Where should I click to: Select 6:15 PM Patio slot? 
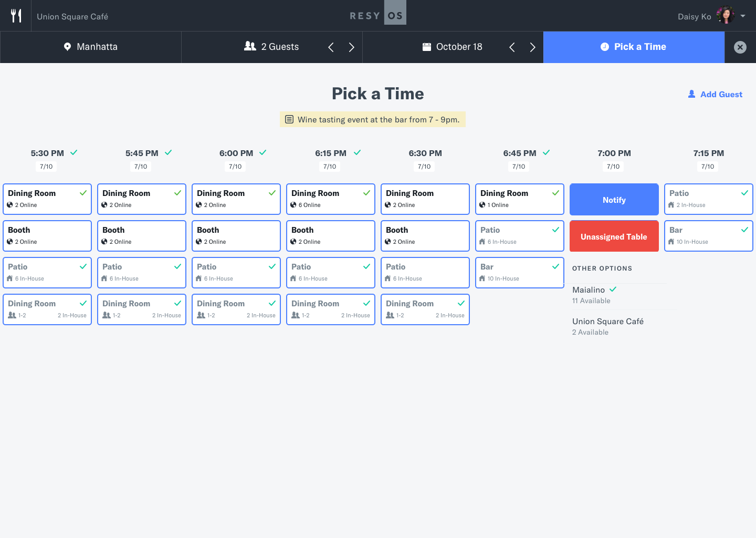click(x=331, y=273)
